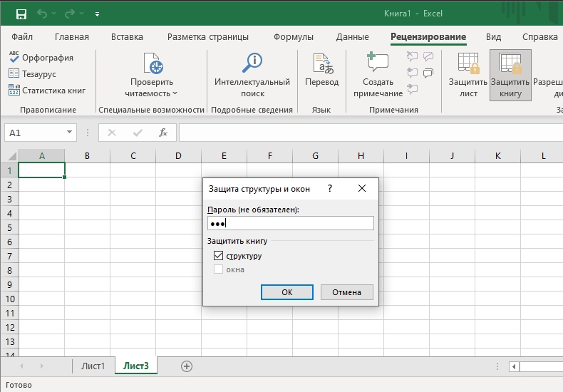Image resolution: width=563 pixels, height=392 pixels.
Task: Open the redo history dropdown arrow
Action: (81, 14)
